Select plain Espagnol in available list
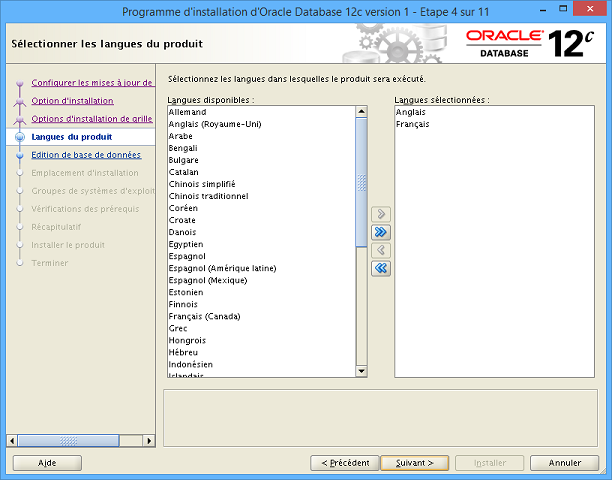This screenshot has height=480, width=612. click(x=262, y=256)
